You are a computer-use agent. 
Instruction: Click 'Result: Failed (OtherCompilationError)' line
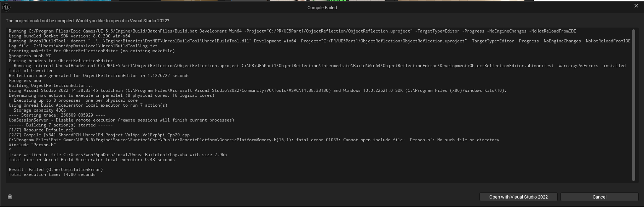click(56, 170)
